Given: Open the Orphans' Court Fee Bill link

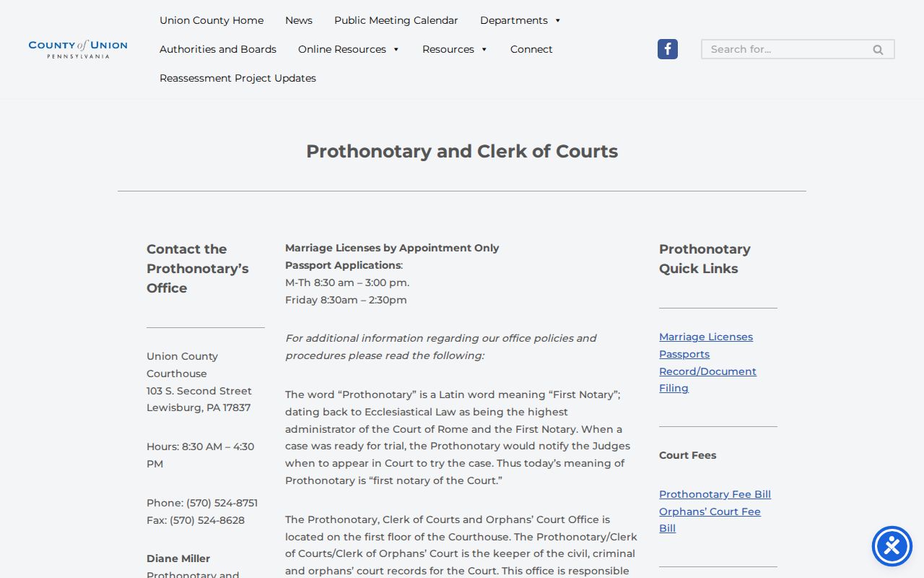Looking at the screenshot, I should [710, 519].
